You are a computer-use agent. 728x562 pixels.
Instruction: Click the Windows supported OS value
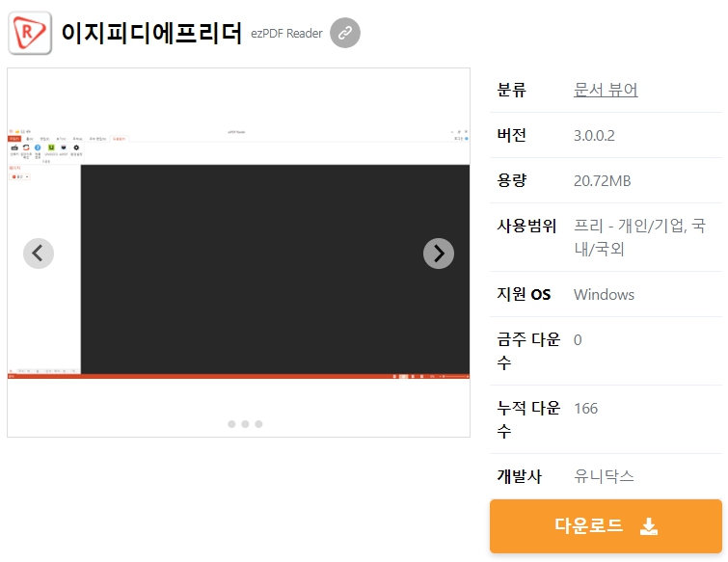(x=604, y=295)
